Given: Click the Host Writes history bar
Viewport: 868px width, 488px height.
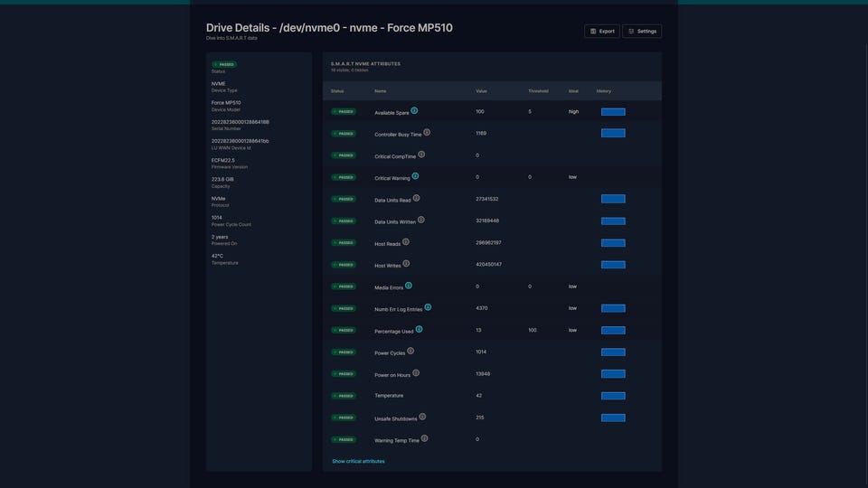Looking at the screenshot, I should tap(613, 265).
